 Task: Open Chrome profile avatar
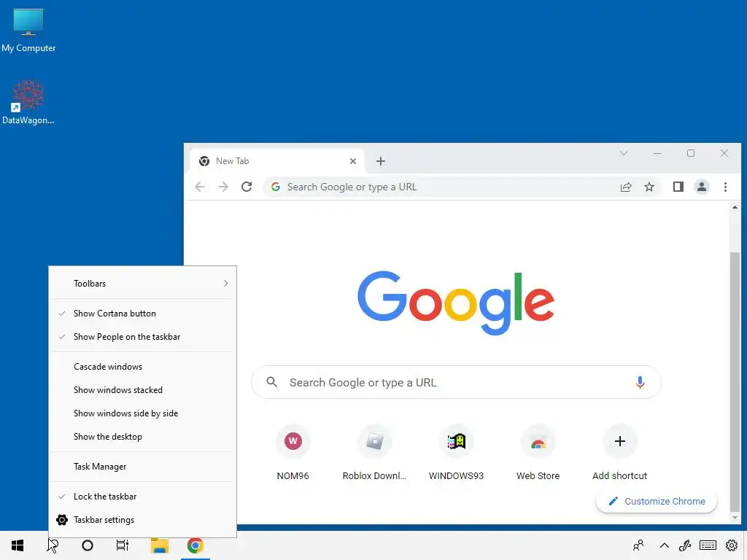702,187
